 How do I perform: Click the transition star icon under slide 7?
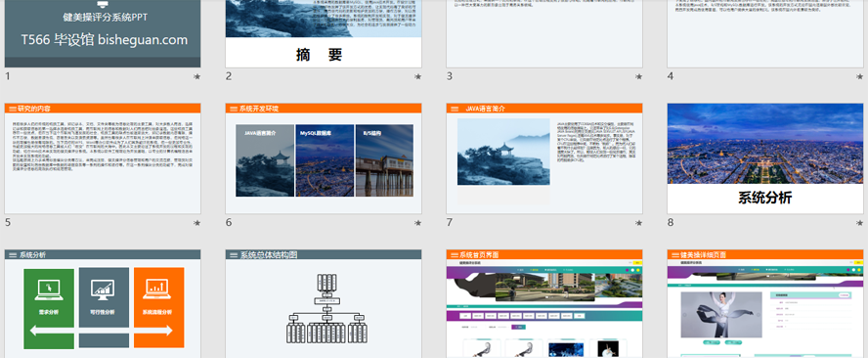pyautogui.click(x=639, y=223)
